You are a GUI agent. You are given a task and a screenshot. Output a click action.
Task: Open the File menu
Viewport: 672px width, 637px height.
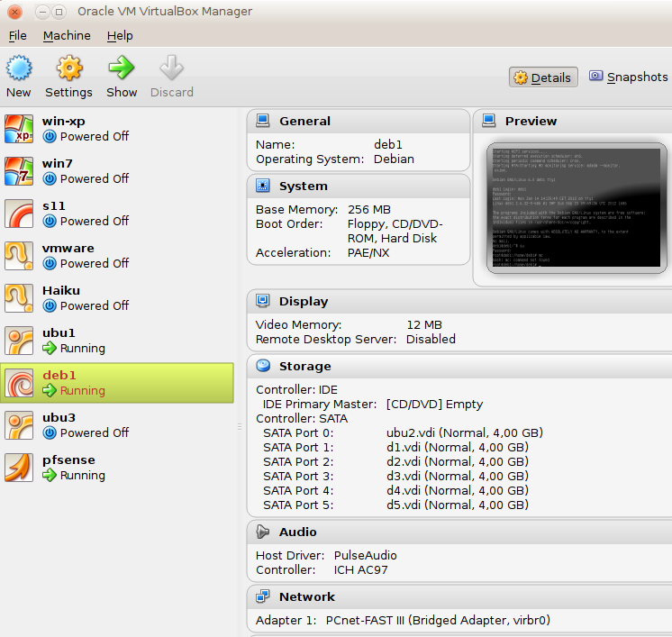point(18,36)
